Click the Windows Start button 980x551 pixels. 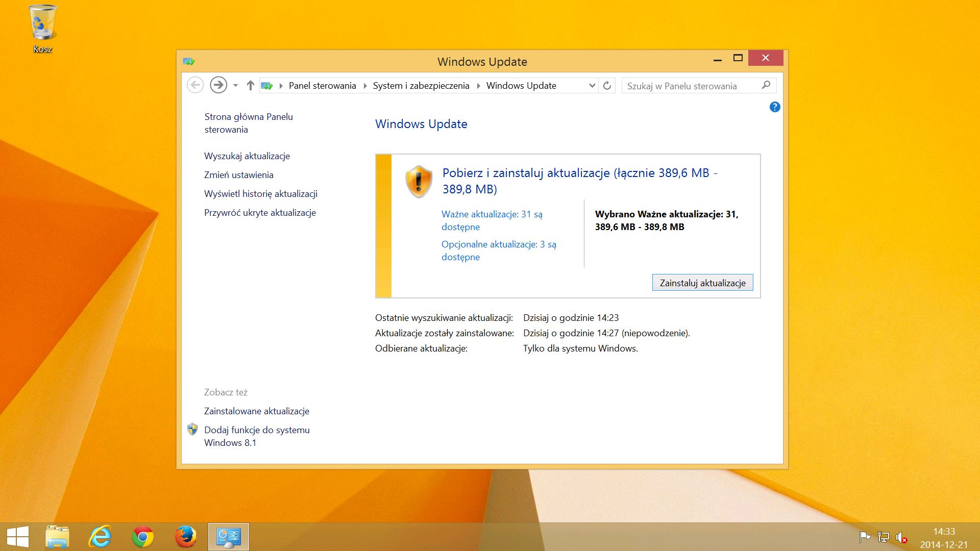click(18, 537)
